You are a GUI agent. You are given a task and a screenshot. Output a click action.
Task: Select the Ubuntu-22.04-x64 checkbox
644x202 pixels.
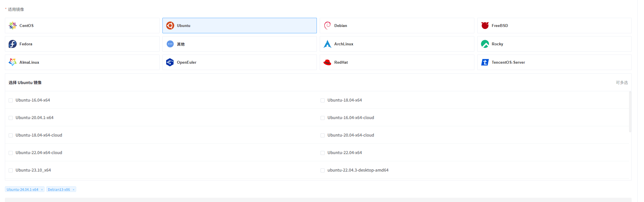click(323, 153)
